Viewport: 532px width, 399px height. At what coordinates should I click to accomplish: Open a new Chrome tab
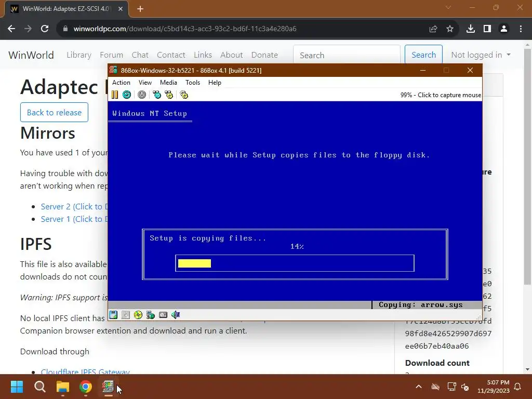click(x=140, y=9)
